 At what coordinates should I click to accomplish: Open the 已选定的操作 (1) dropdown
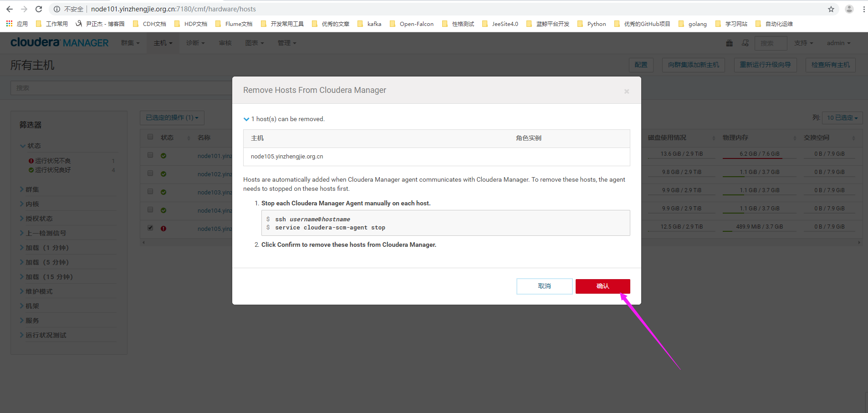[x=172, y=117]
